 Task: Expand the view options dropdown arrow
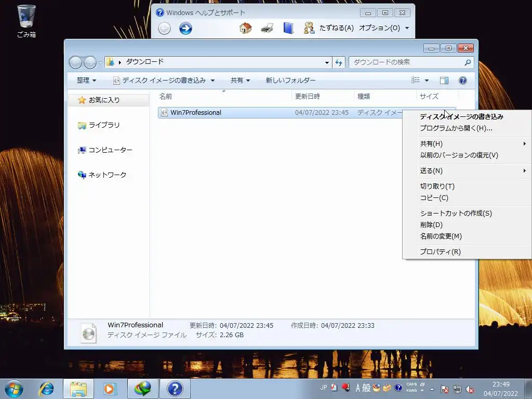pyautogui.click(x=427, y=81)
